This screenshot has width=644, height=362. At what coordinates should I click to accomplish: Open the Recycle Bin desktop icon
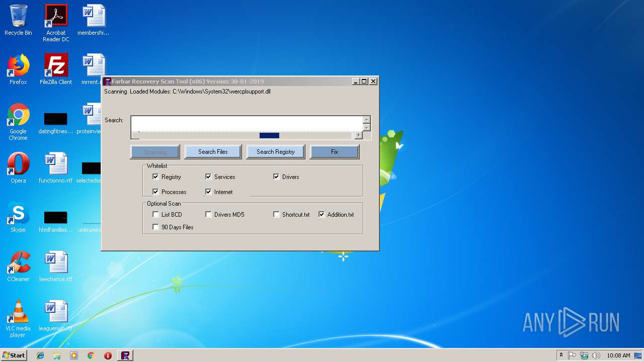18,20
